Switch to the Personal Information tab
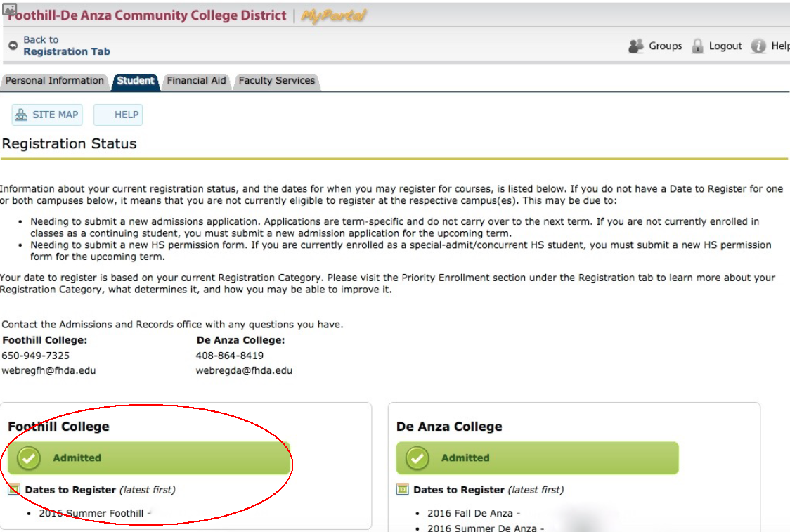The height and width of the screenshot is (532, 790). [x=54, y=81]
